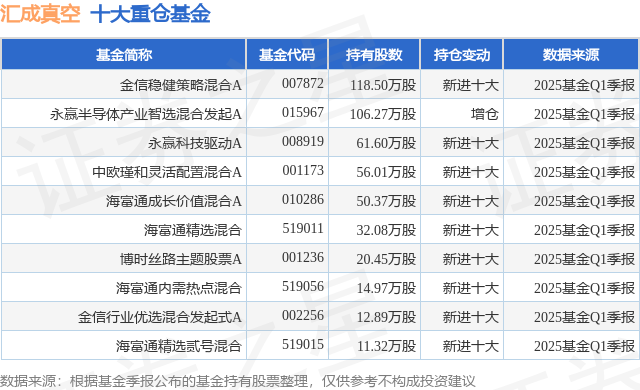Click the 持有股数 column header

[x=374, y=55]
